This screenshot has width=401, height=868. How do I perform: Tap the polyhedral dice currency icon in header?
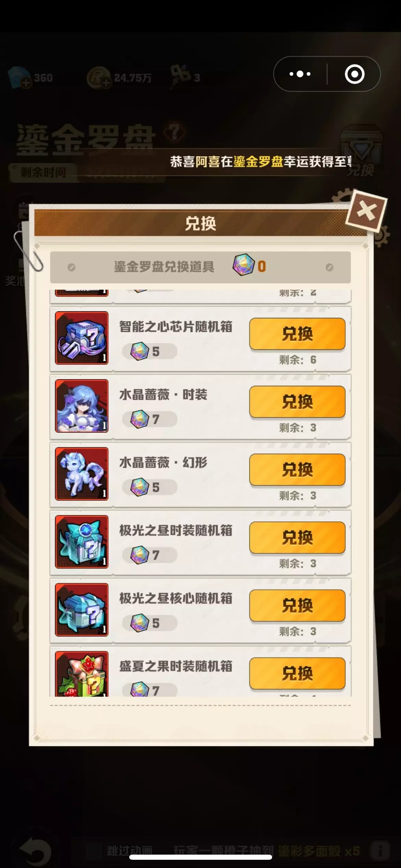(243, 265)
